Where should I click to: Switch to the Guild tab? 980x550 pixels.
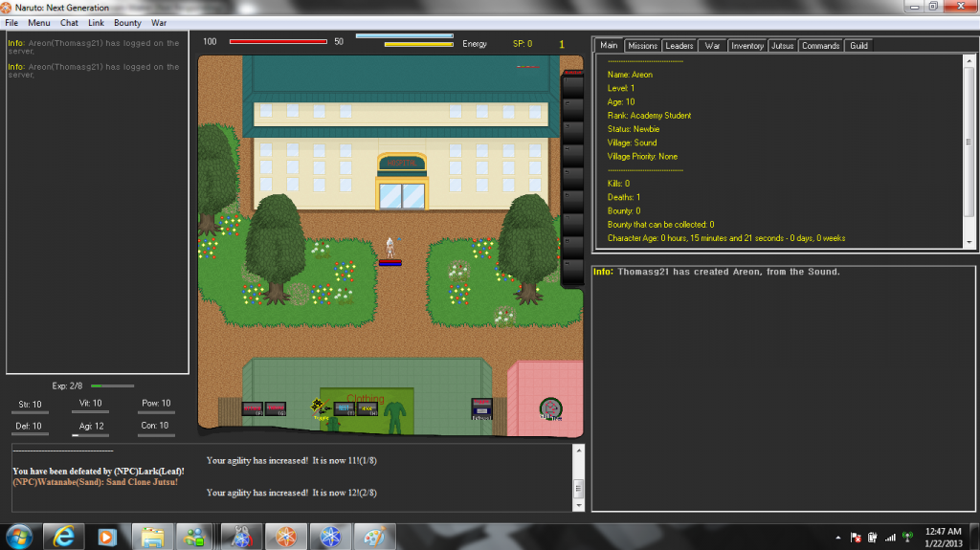click(858, 46)
